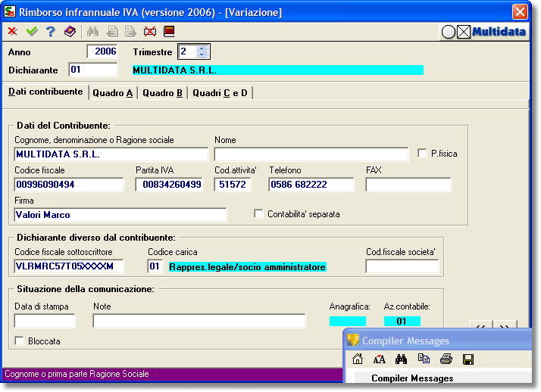Check the Bloccata checkbox
The height and width of the screenshot is (392, 541).
[20, 341]
